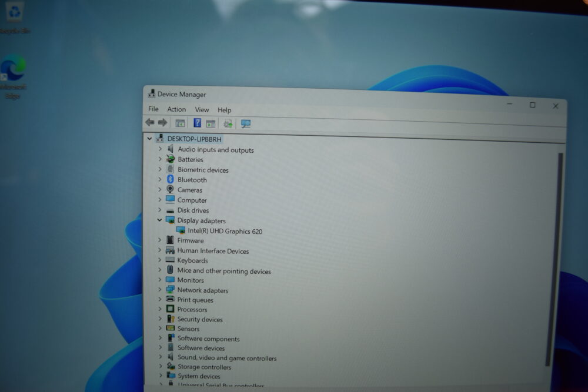Click the monitor icon beside Computer
This screenshot has height=392, width=588.
point(171,200)
